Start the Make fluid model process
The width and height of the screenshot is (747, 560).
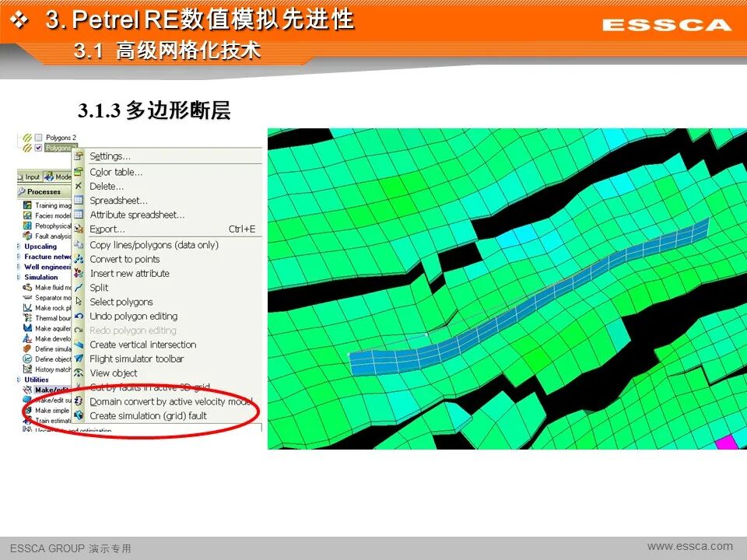(47, 287)
